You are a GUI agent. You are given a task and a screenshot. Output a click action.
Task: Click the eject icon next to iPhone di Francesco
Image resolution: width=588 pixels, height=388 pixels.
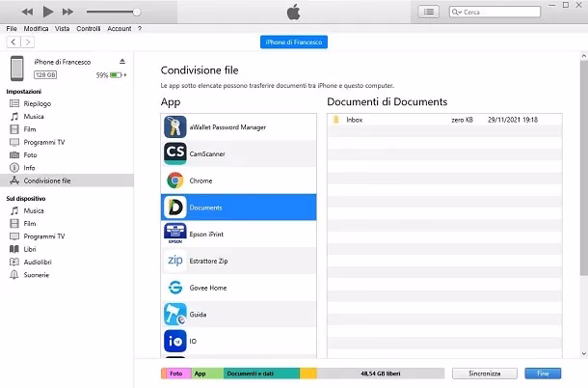click(x=122, y=62)
